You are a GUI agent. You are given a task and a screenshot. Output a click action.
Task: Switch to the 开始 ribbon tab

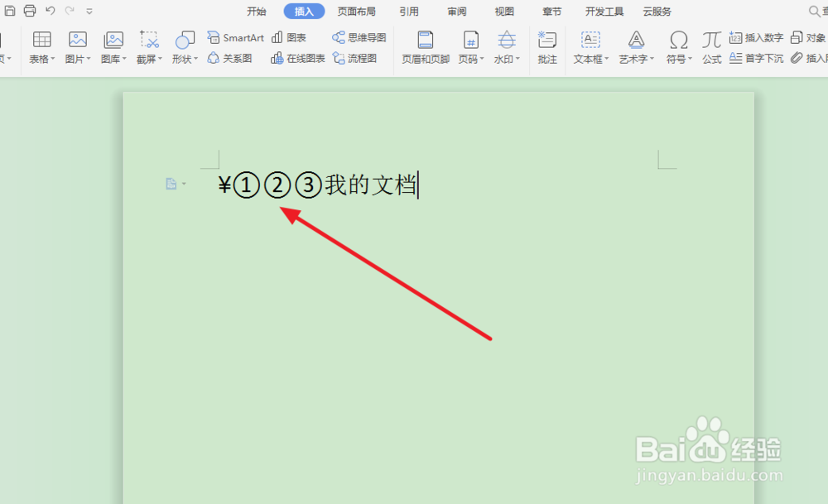(256, 11)
